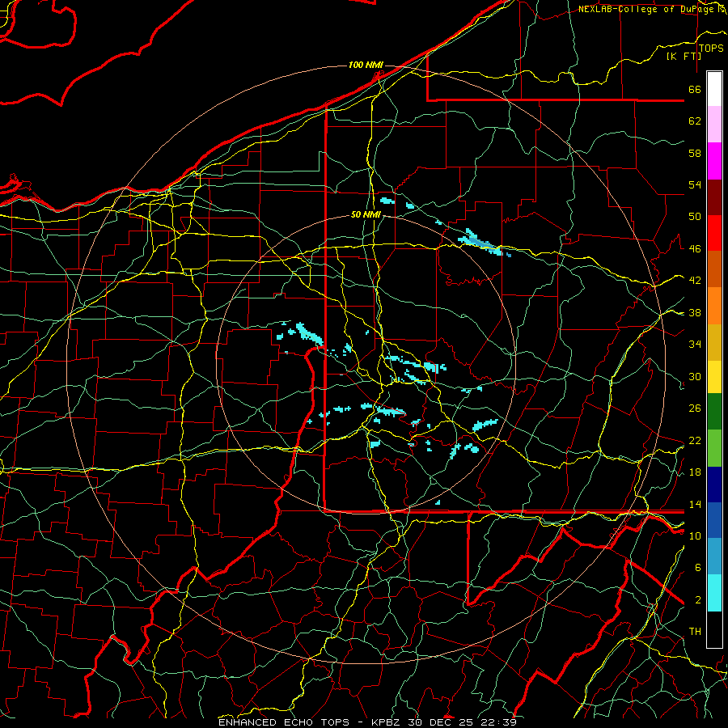Click the '46' scale value
The height and width of the screenshot is (728, 728).
pyautogui.click(x=695, y=249)
